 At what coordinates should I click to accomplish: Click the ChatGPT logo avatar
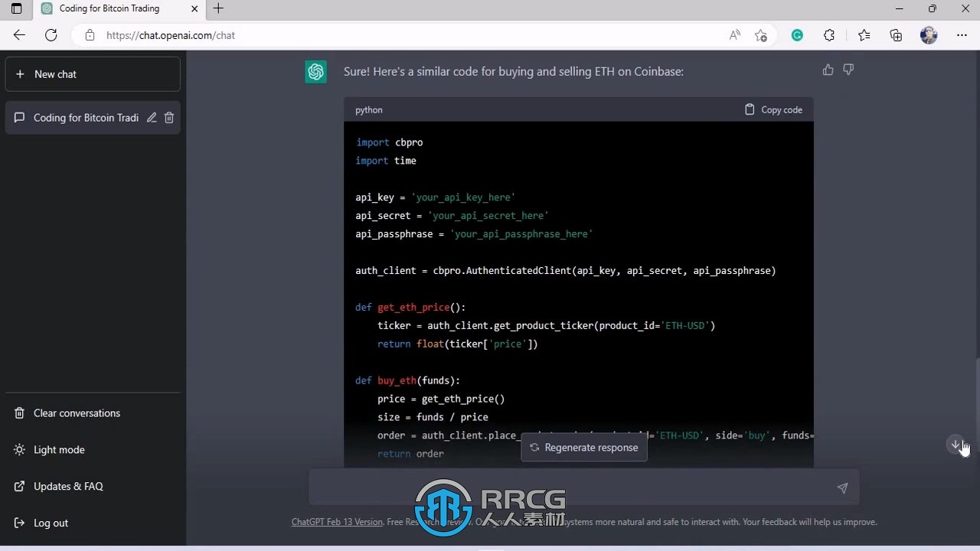[315, 72]
